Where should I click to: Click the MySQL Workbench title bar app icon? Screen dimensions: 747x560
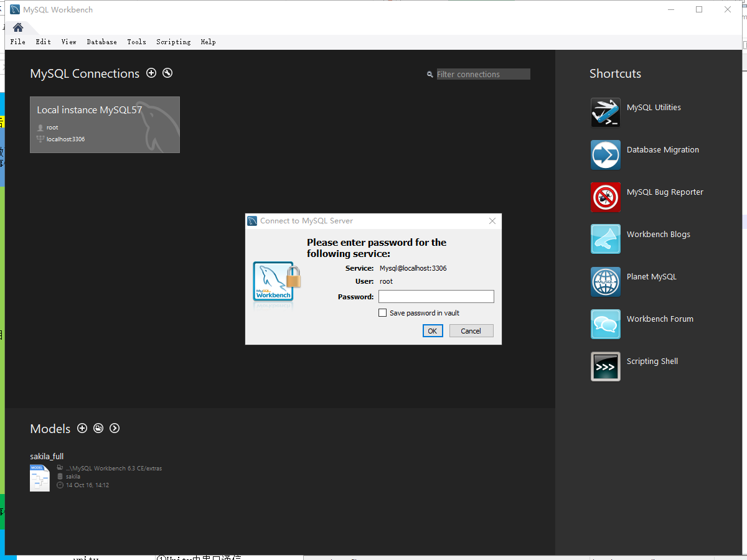[15, 9]
